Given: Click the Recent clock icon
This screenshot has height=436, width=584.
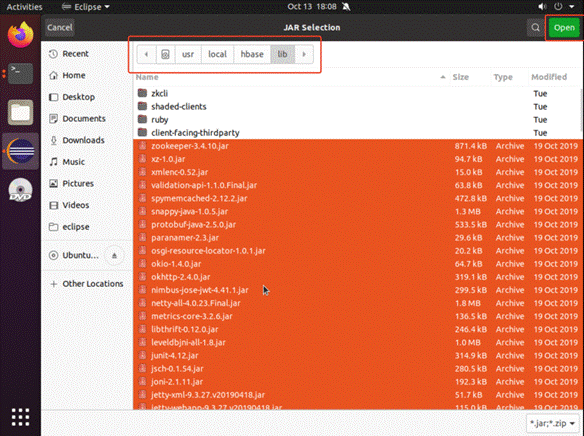Looking at the screenshot, I should pos(53,54).
